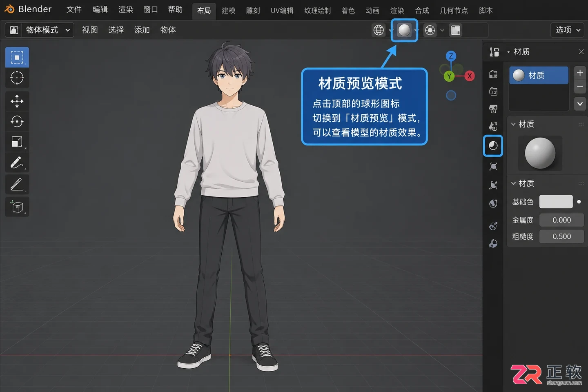Click the 粗糙度 0.500 field
Viewport: 588px width, 392px height.
click(x=561, y=236)
